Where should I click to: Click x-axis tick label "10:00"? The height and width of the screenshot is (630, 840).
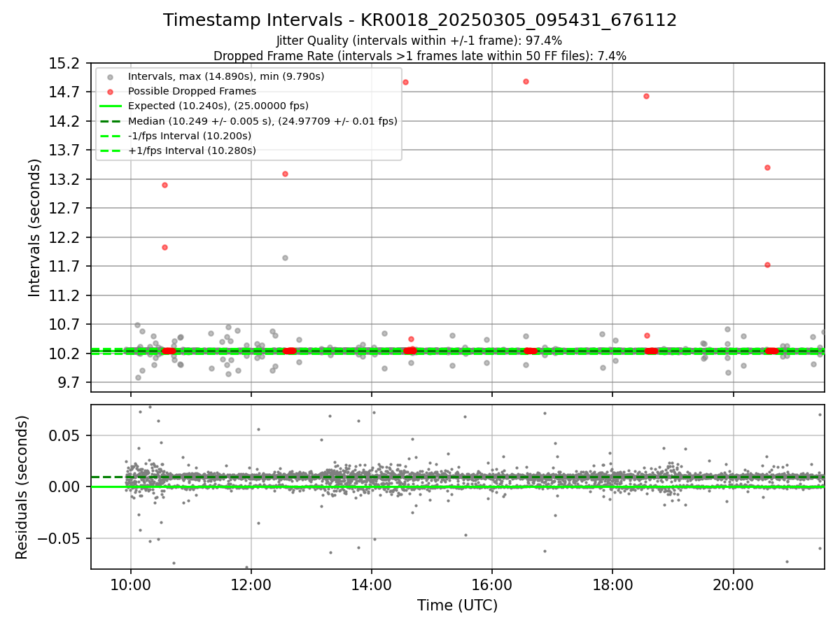130,584
